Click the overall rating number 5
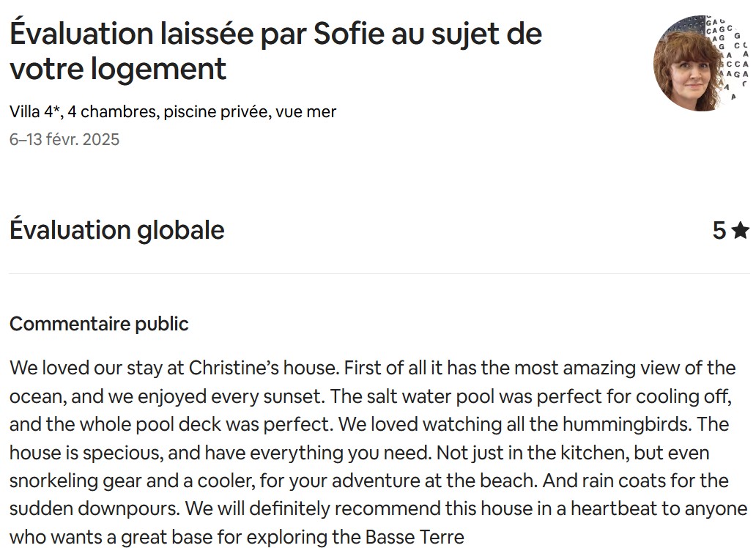The width and height of the screenshot is (756, 548). (719, 231)
